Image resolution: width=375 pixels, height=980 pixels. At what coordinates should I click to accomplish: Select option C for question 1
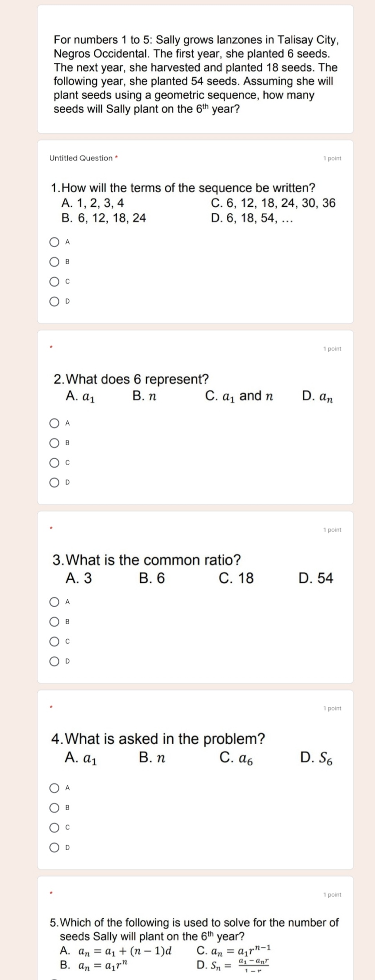pyautogui.click(x=54, y=281)
